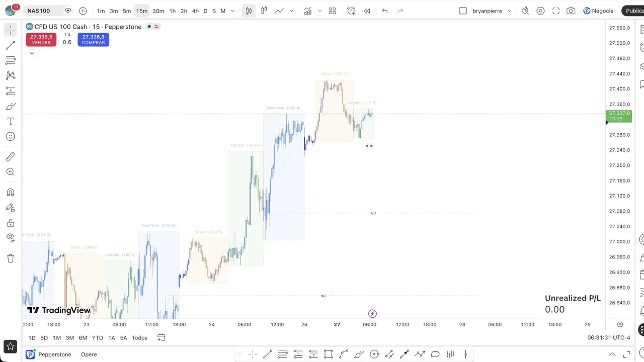The height and width of the screenshot is (362, 644).
Task: Open the layout setup square icon
Action: 463,11
